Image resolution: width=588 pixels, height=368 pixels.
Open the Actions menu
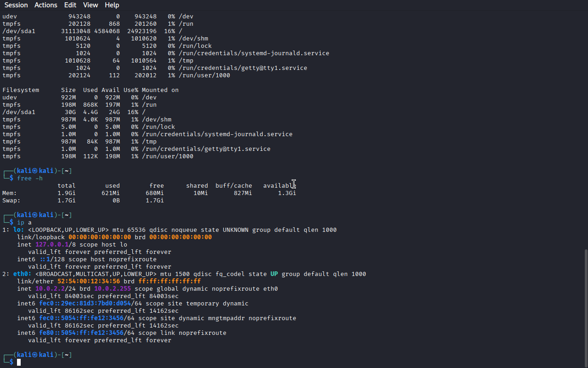[x=46, y=5]
